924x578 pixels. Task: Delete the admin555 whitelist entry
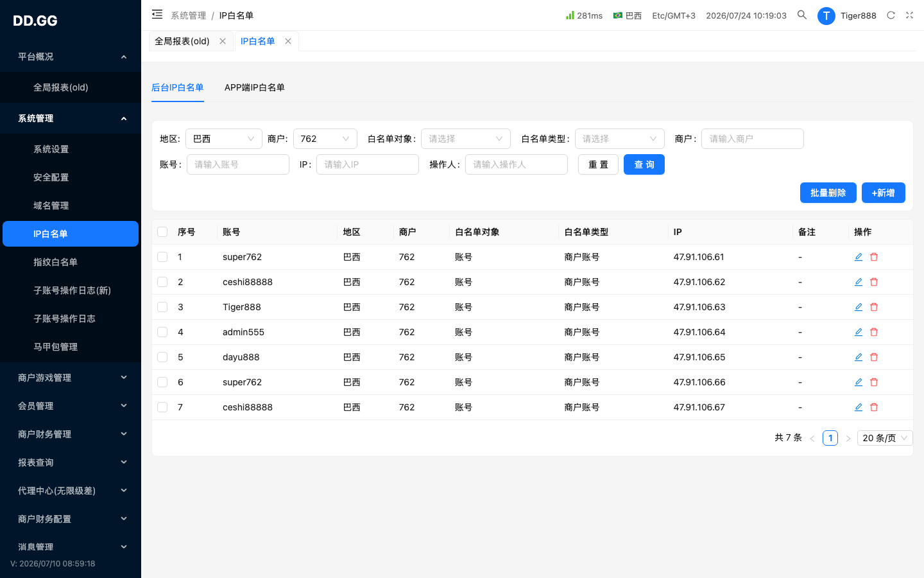tap(873, 332)
